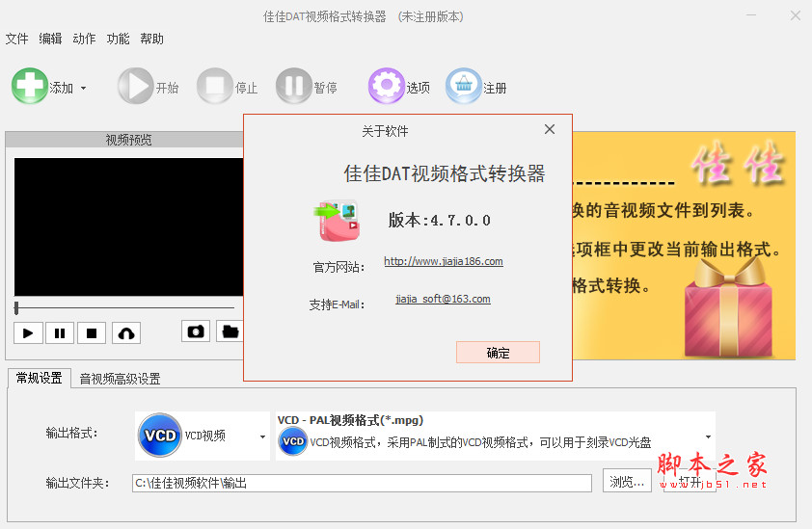Play the video preview
This screenshot has height=529, width=812.
click(x=28, y=332)
